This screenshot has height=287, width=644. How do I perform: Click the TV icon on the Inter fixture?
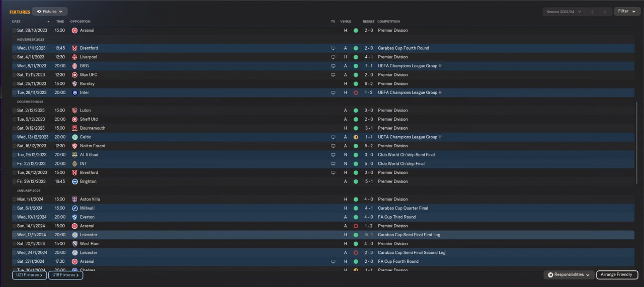click(333, 92)
